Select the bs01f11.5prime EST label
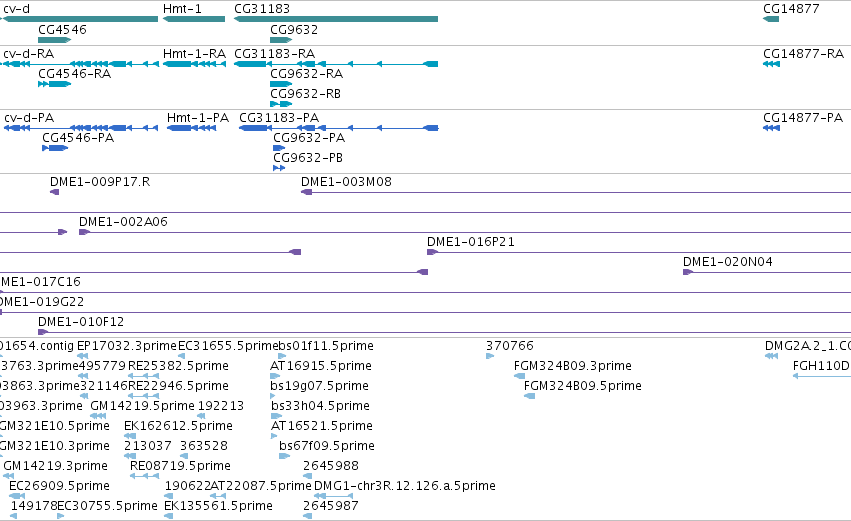851x521 pixels. [x=326, y=346]
